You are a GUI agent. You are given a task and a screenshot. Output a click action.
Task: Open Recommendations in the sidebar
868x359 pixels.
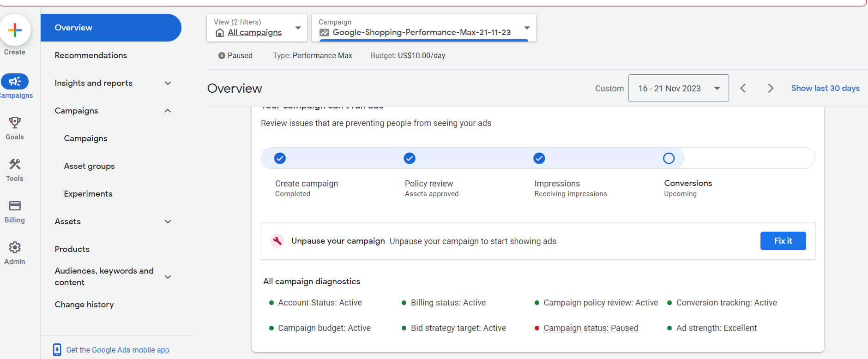[x=91, y=55]
